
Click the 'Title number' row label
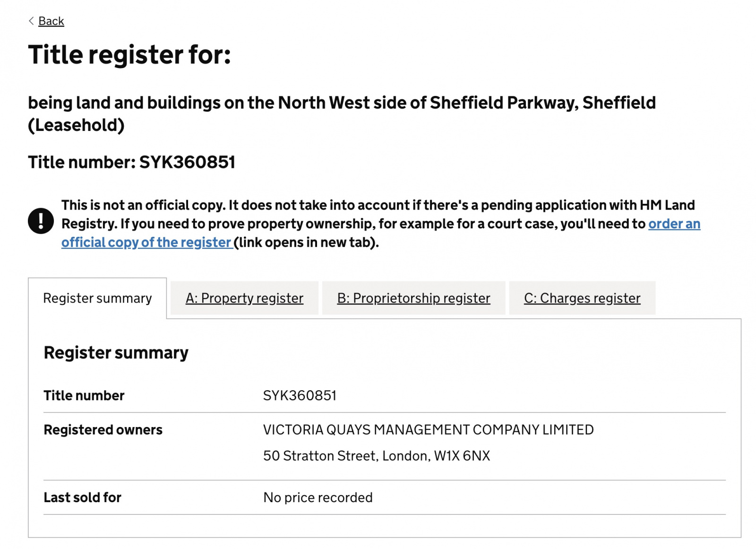[84, 395]
